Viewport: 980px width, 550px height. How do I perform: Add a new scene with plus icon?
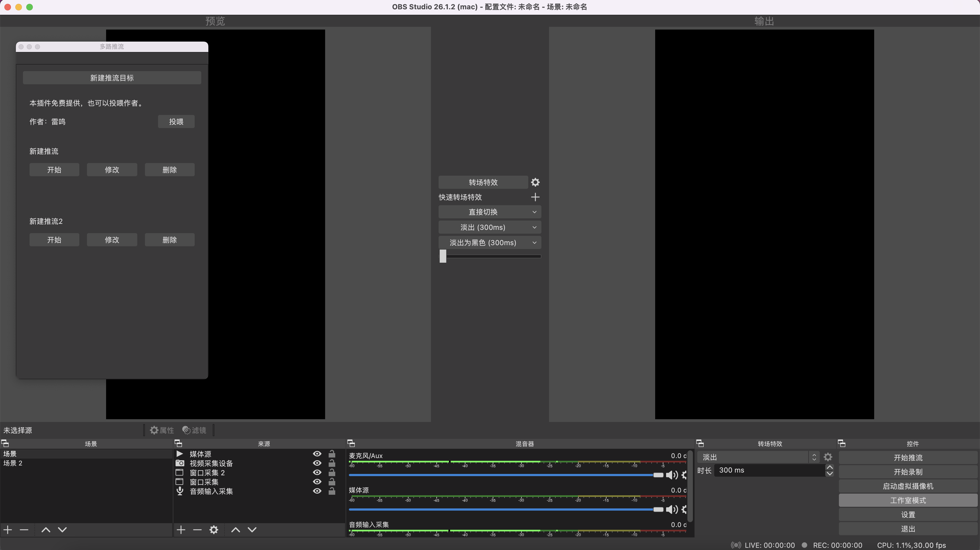pyautogui.click(x=8, y=530)
